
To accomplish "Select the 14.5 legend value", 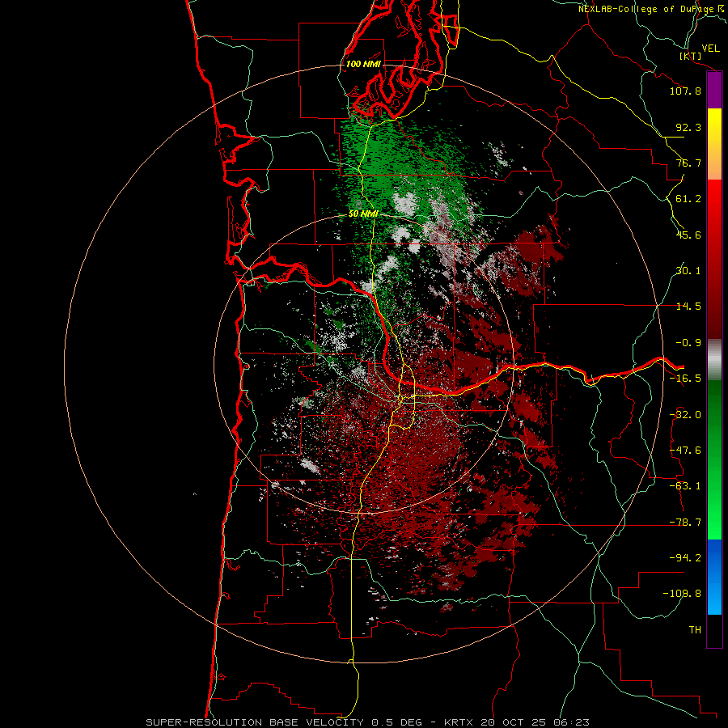I will (688, 307).
